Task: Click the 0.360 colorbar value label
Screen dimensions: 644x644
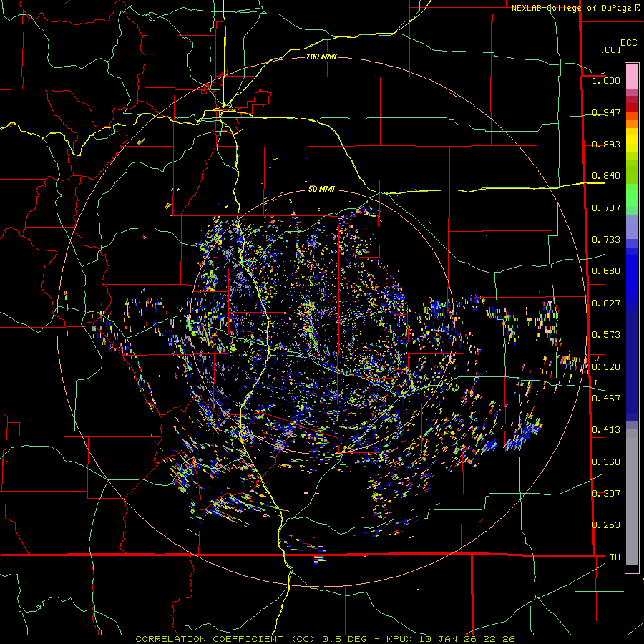Action: [606, 462]
